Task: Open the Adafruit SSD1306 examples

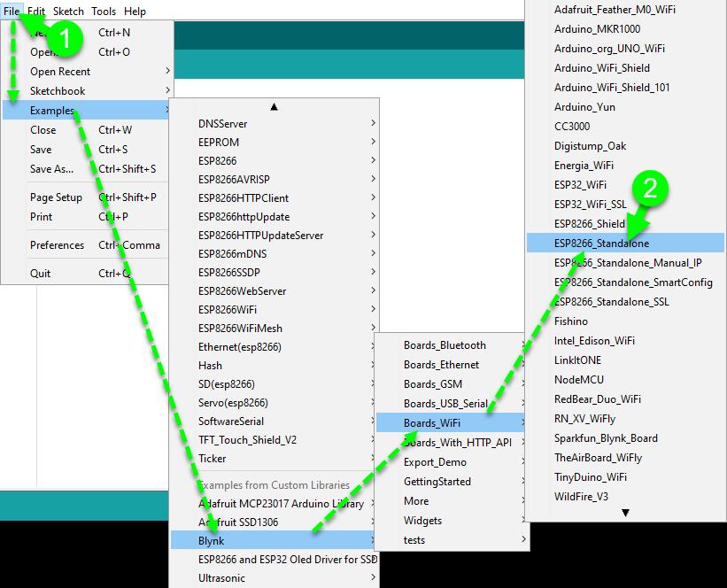Action: click(274, 522)
